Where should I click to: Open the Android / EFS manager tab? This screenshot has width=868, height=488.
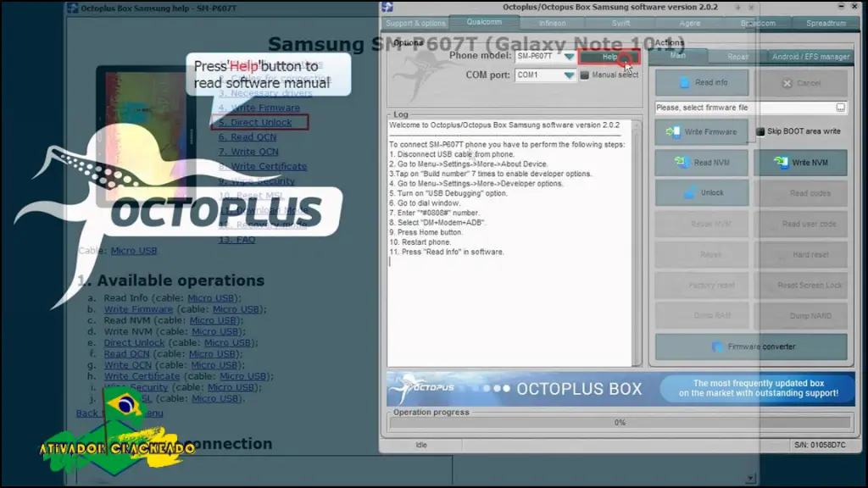[810, 57]
